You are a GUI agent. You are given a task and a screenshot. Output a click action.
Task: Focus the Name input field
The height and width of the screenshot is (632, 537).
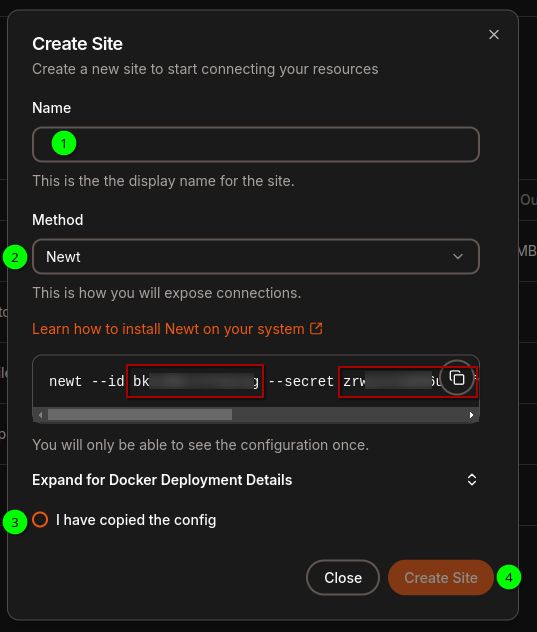tap(256, 145)
